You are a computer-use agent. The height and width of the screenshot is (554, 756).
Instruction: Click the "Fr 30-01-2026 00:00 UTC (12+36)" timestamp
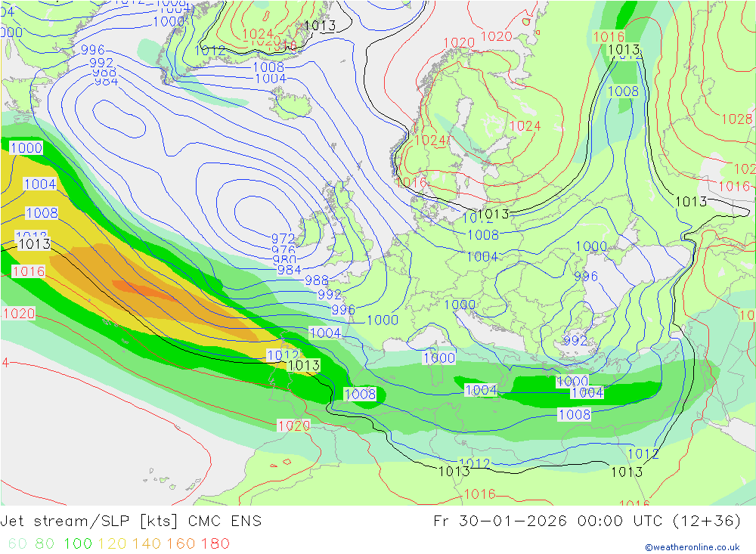pyautogui.click(x=587, y=521)
